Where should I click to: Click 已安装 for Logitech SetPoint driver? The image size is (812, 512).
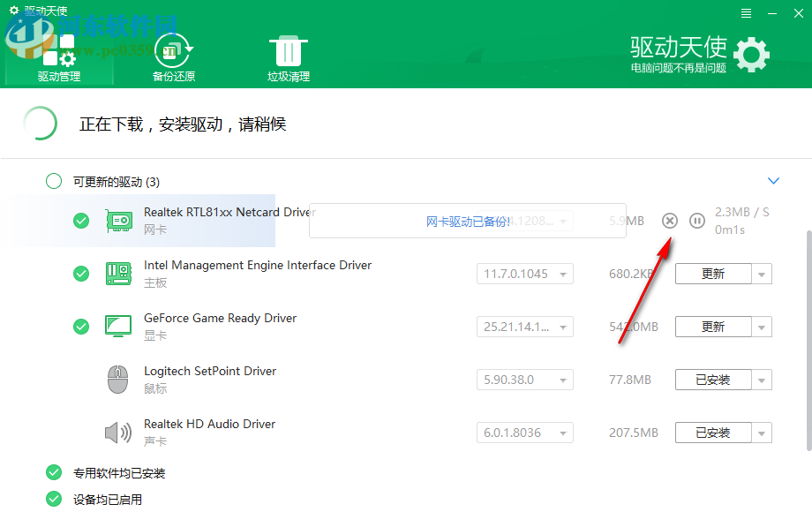[715, 380]
